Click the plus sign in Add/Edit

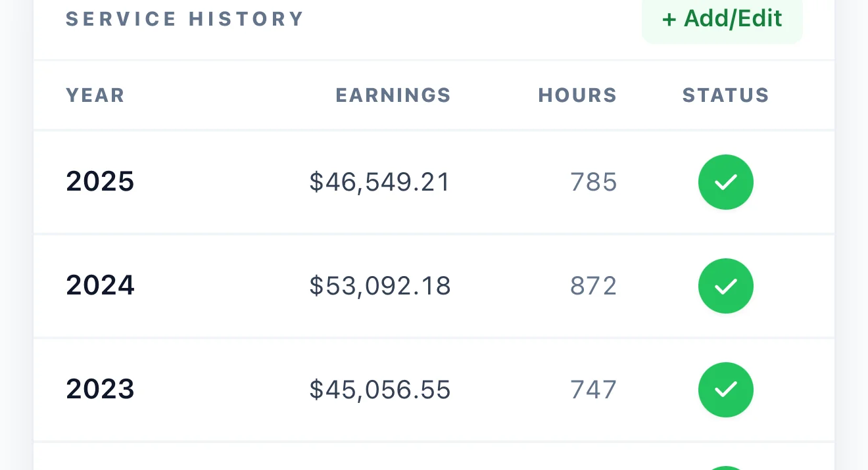tap(669, 20)
